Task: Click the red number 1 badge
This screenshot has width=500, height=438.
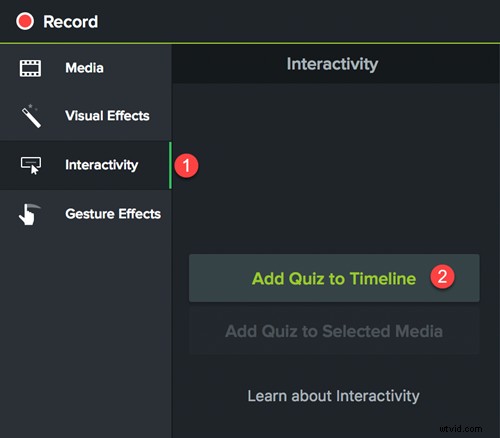Action: pos(186,166)
